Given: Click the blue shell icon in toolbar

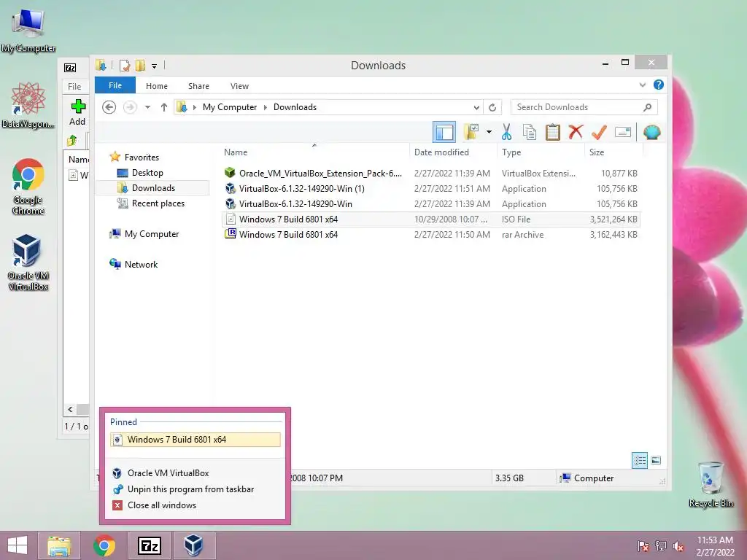Looking at the screenshot, I should pyautogui.click(x=651, y=132).
